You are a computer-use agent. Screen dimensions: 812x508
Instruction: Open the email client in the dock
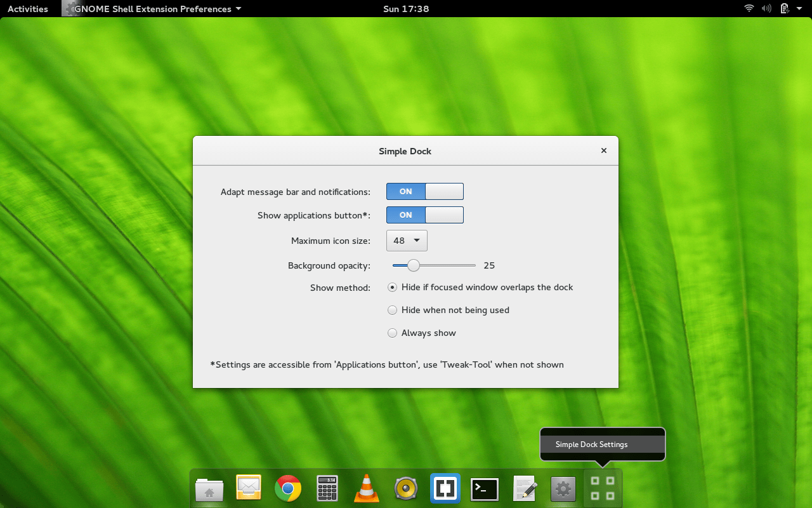(248, 488)
